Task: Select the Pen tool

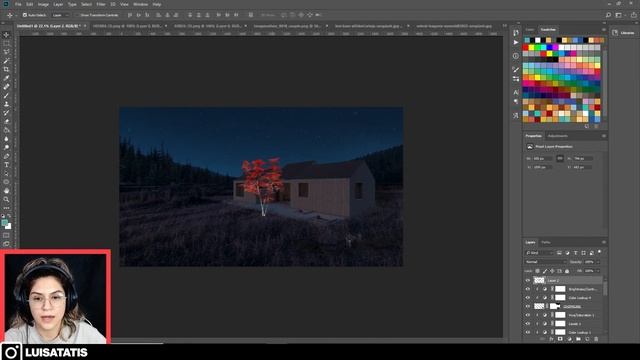Action: [x=6, y=156]
